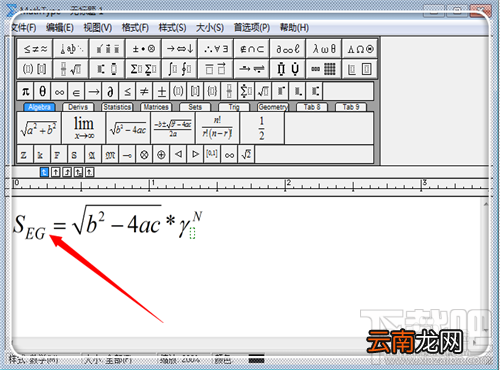Insert the not-equal sign from small bar
Image resolution: width=500 pixels, height=370 pixels.
pyautogui.click(x=144, y=91)
